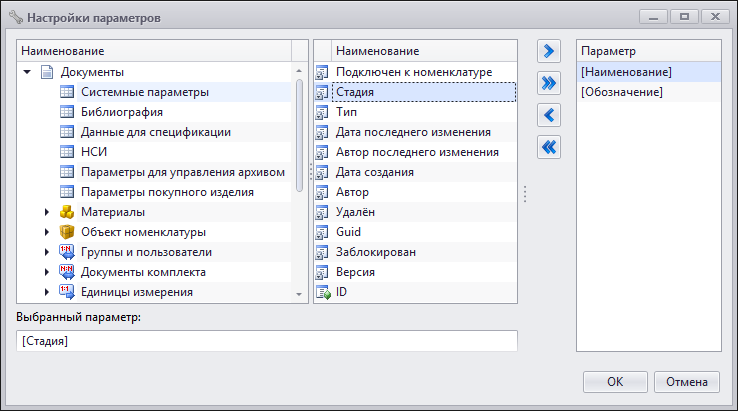The height and width of the screenshot is (411, 738).
Task: Expand the Группы и пользователи node
Action: (x=47, y=252)
